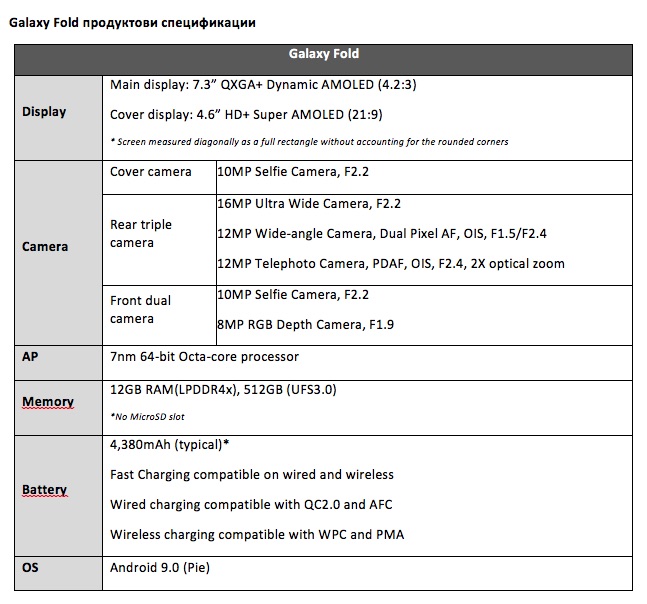The image size is (647, 604).
Task: Click the underlined Memory label
Action: point(48,401)
